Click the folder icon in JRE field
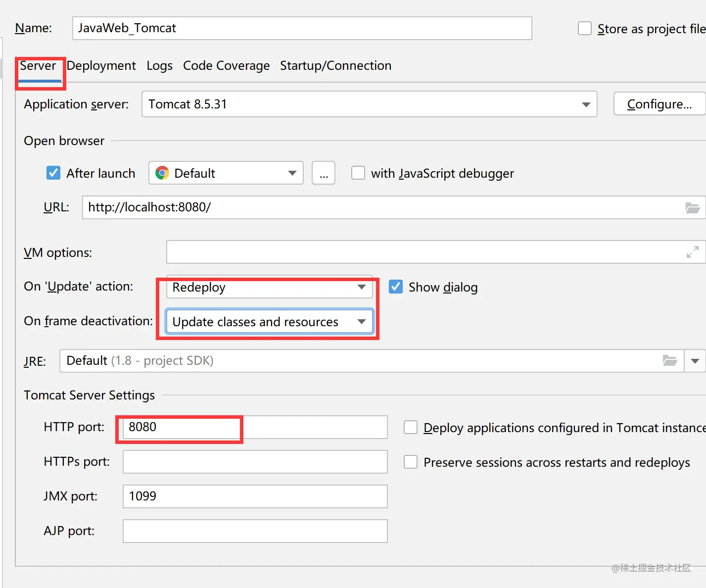Viewport: 706px width, 588px height. pos(669,361)
